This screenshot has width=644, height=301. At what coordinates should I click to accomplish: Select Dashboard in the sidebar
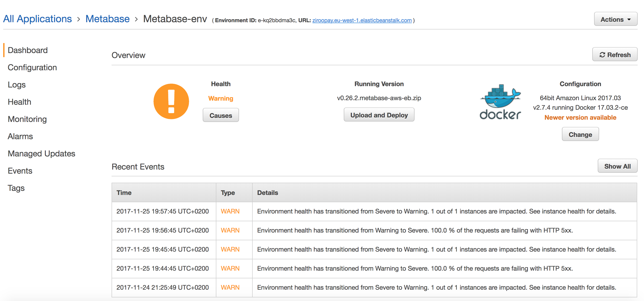point(28,50)
